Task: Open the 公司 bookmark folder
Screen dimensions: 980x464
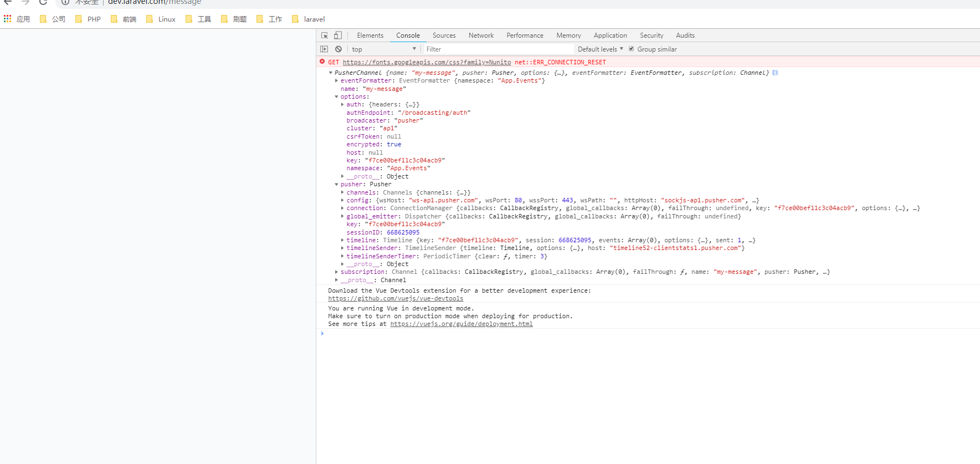Action: tap(53, 19)
